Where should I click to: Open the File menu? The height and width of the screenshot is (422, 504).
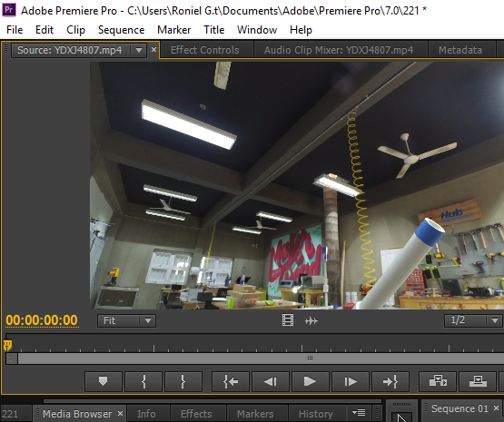[15, 30]
